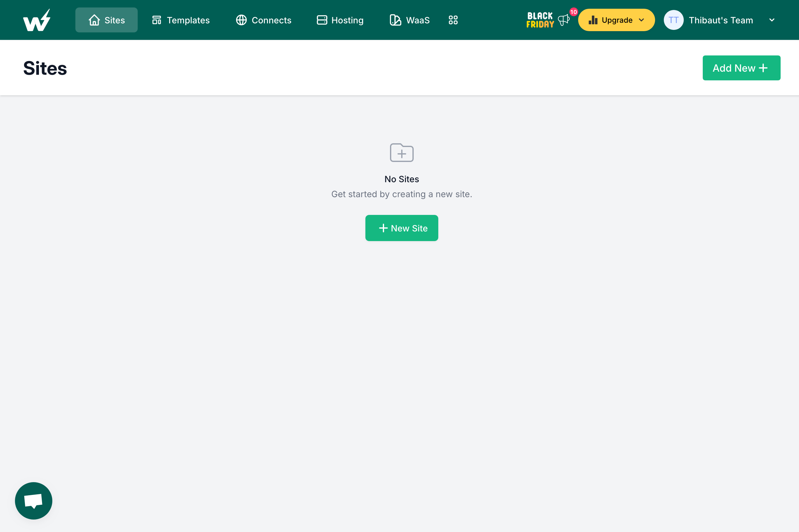Click the InstaWP lightning W logo

pyautogui.click(x=37, y=20)
